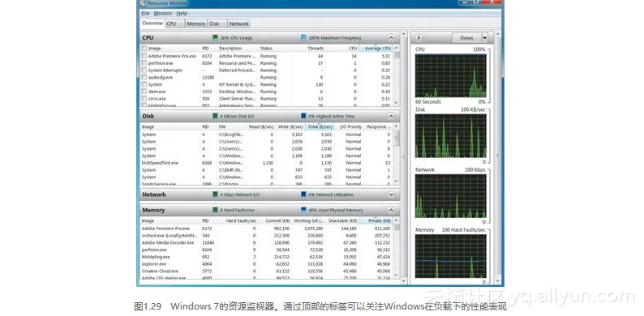Sort CPU list by Threads column
This screenshot has height=316, width=644.
pyautogui.click(x=316, y=49)
